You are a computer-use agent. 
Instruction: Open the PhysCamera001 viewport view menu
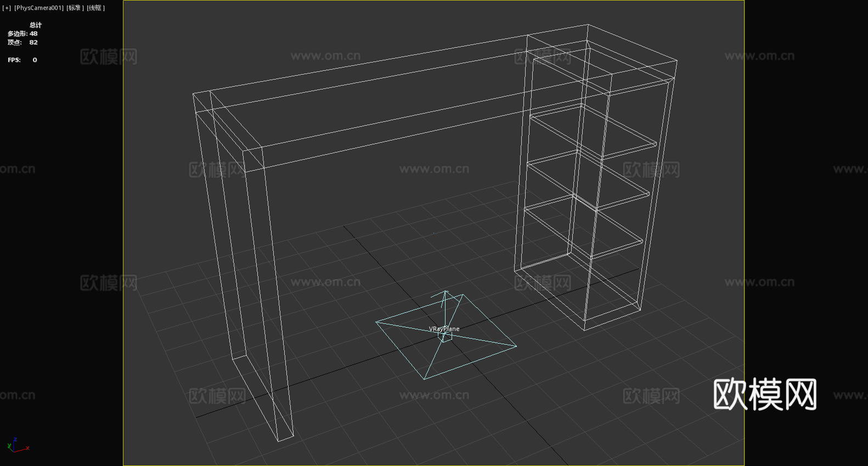(39, 8)
